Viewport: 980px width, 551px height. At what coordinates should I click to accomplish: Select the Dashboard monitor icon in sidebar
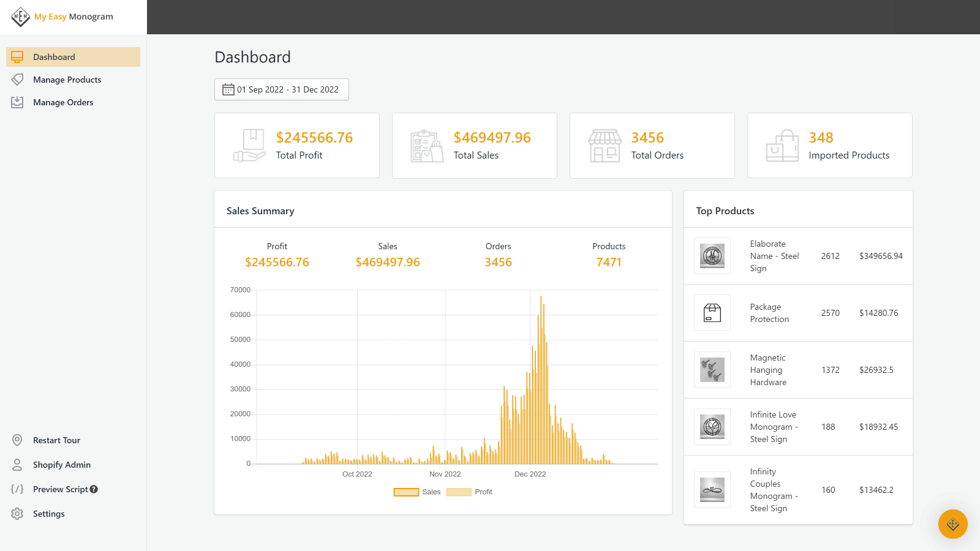coord(17,56)
